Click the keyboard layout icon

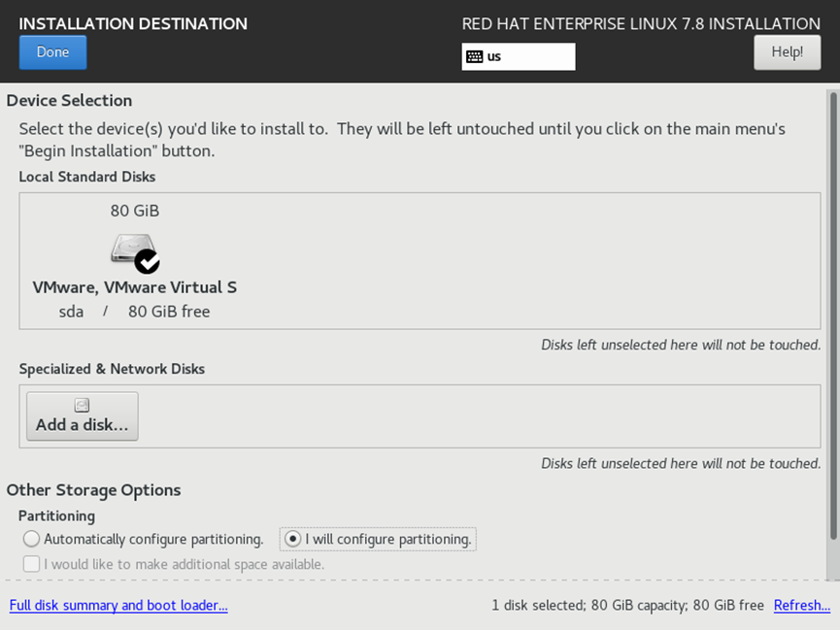(475, 56)
